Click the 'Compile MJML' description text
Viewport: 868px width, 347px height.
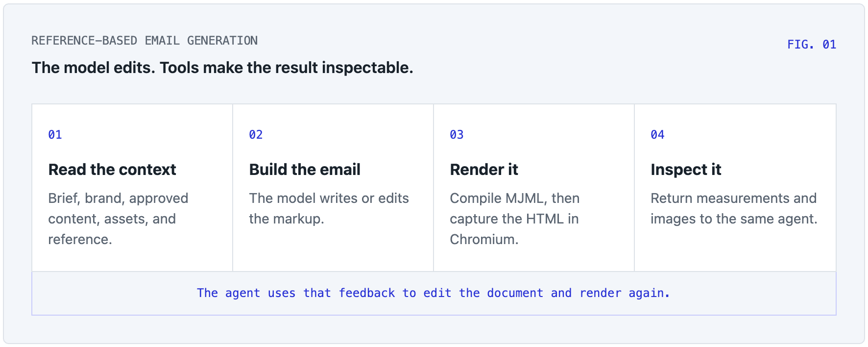514,219
